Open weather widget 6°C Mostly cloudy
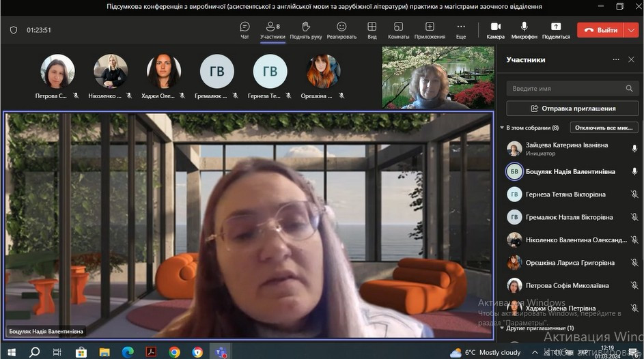The width and height of the screenshot is (644, 359). 486,352
